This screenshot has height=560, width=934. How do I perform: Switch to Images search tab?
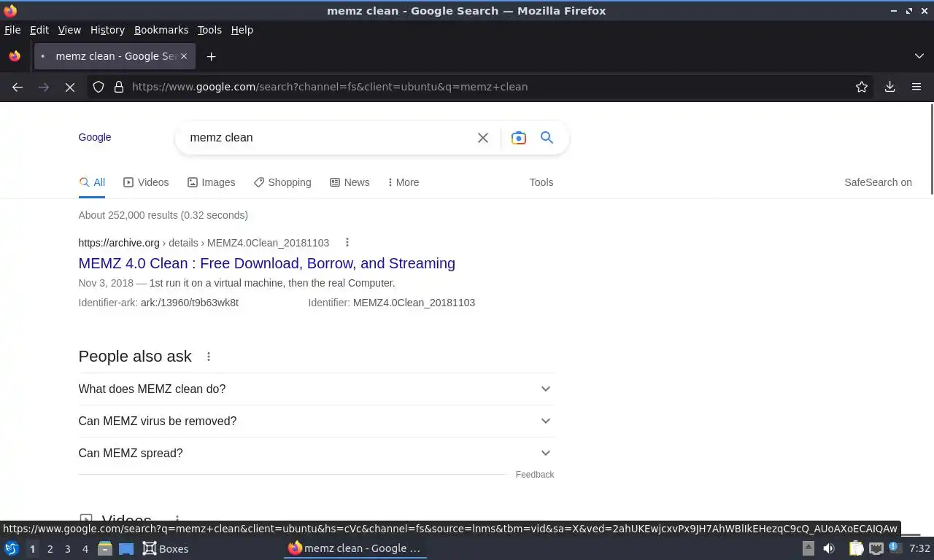211,182
